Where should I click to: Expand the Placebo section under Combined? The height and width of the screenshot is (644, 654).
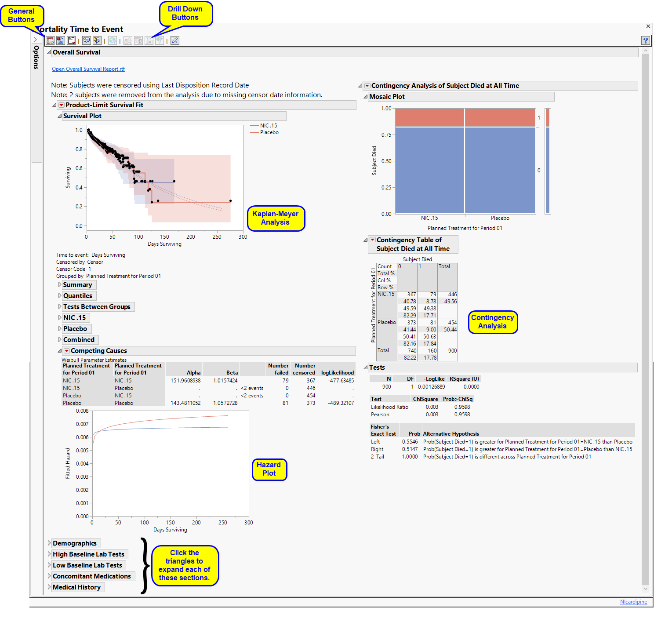click(60, 329)
